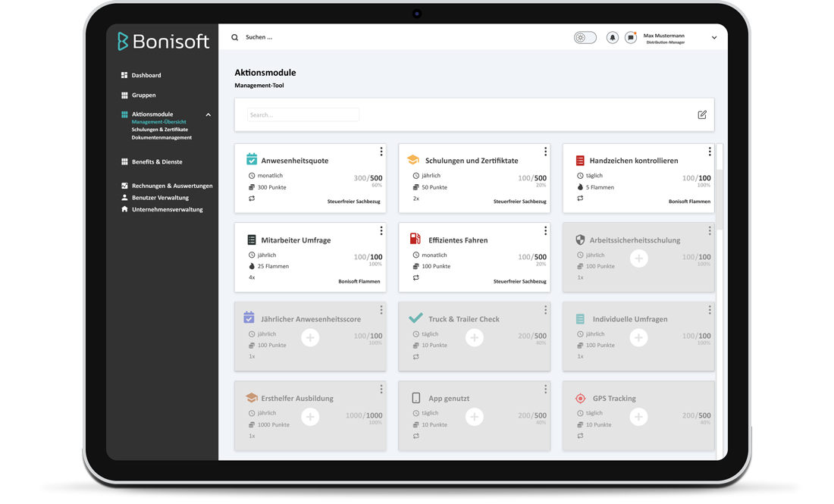Image resolution: width=834 pixels, height=504 pixels.
Task: Enable the Arbeitssicherheitsschulung module with plus
Action: point(638,258)
